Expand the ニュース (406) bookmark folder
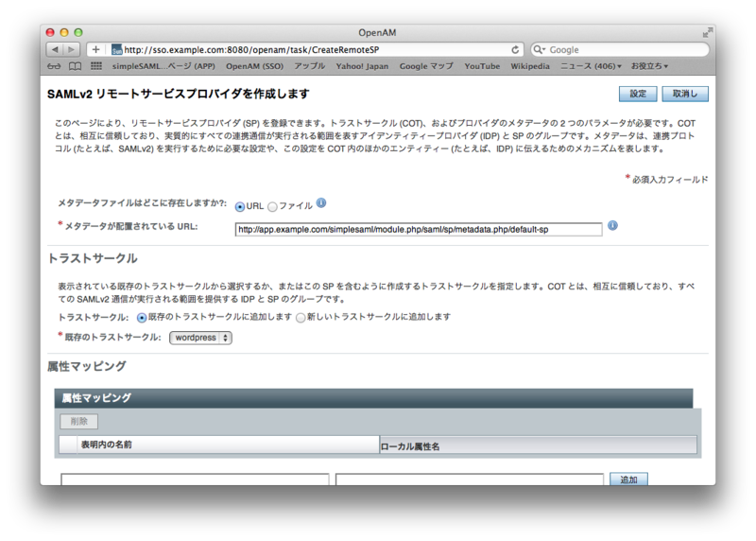This screenshot has width=756, height=541. [591, 66]
